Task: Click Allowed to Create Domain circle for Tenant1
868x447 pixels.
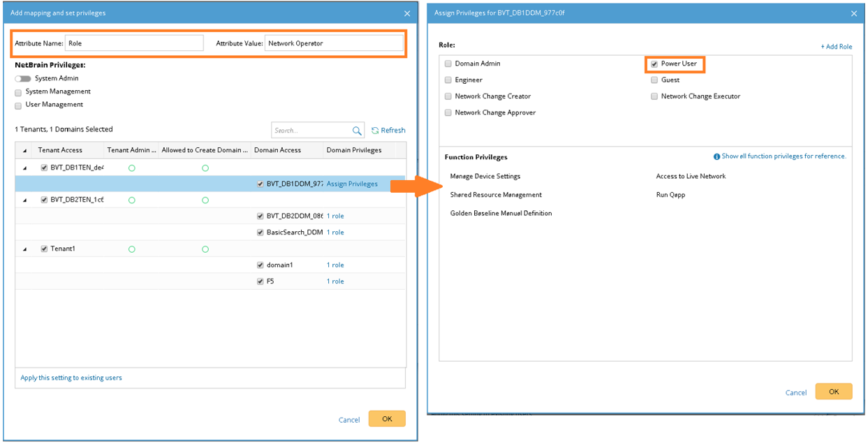Action: click(x=205, y=249)
